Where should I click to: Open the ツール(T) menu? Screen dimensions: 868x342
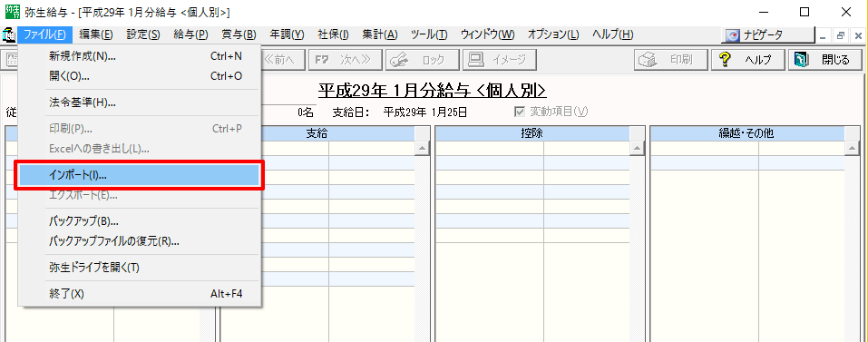(x=429, y=34)
